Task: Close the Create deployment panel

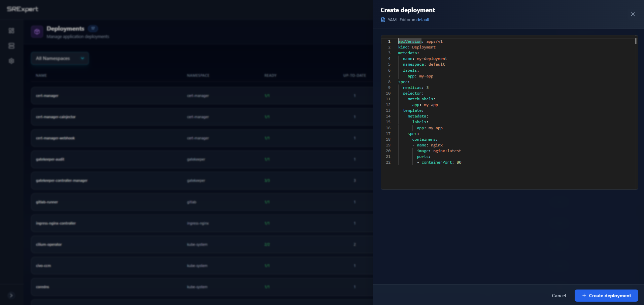Action: pos(633,14)
